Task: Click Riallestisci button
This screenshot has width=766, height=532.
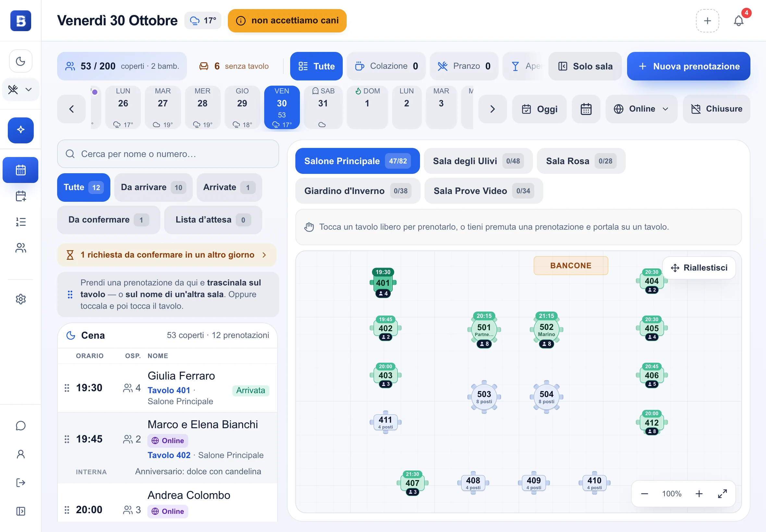Action: [x=699, y=268]
